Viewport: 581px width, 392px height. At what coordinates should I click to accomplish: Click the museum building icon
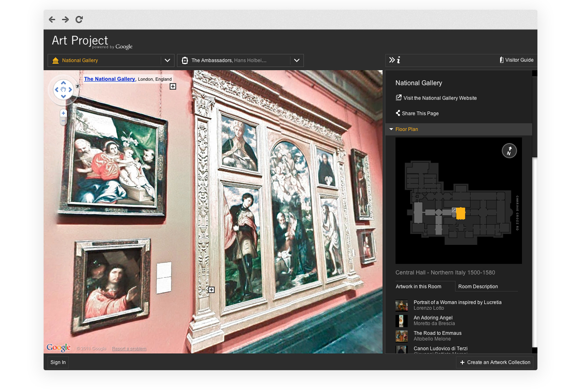coord(55,60)
